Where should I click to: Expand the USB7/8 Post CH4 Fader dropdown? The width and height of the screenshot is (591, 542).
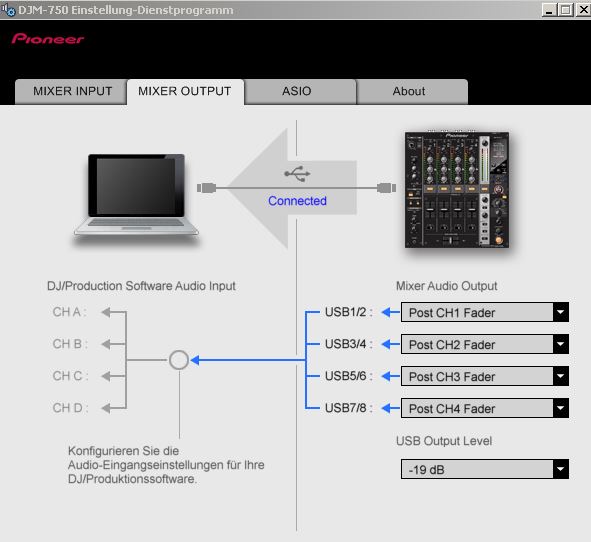coord(485,408)
